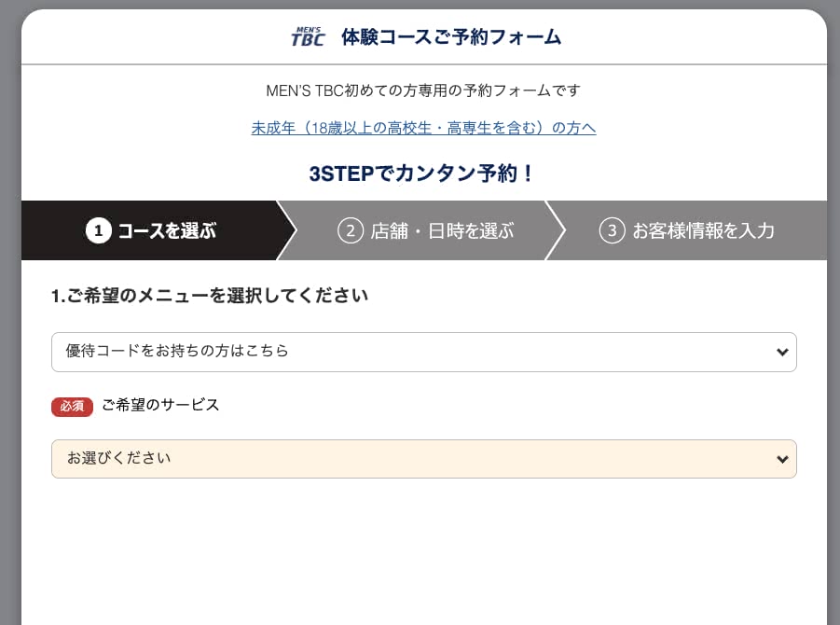840x625 pixels.
Task: Open the 優待コードをお持ちの方はこちら dropdown
Action: (410, 352)
